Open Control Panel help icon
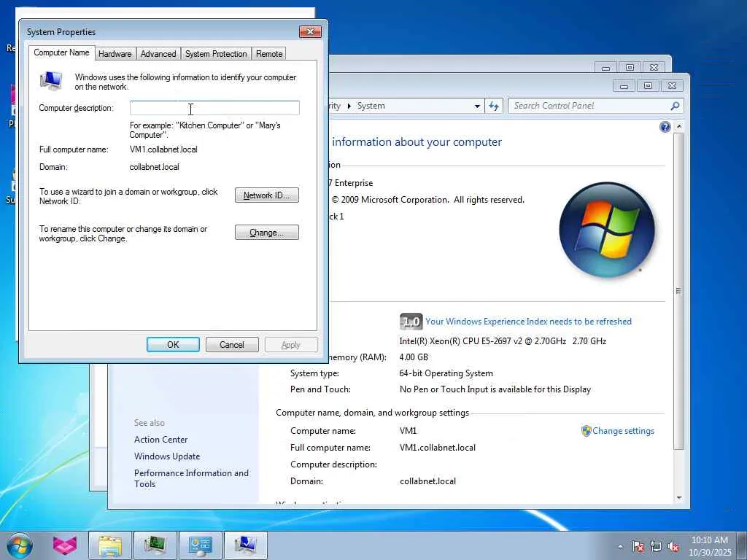This screenshot has width=747, height=560. coord(665,127)
